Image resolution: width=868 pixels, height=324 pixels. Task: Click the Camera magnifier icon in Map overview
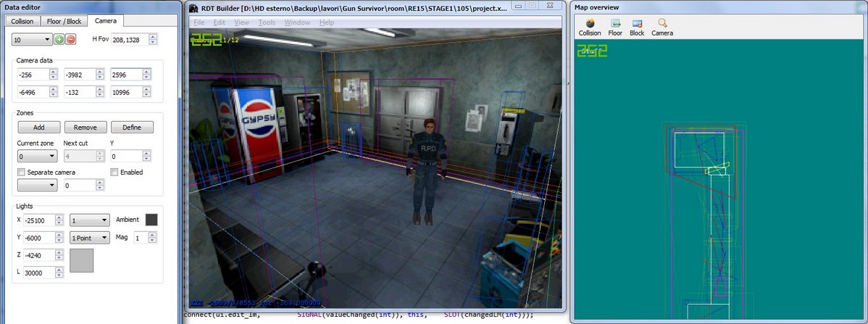[662, 23]
